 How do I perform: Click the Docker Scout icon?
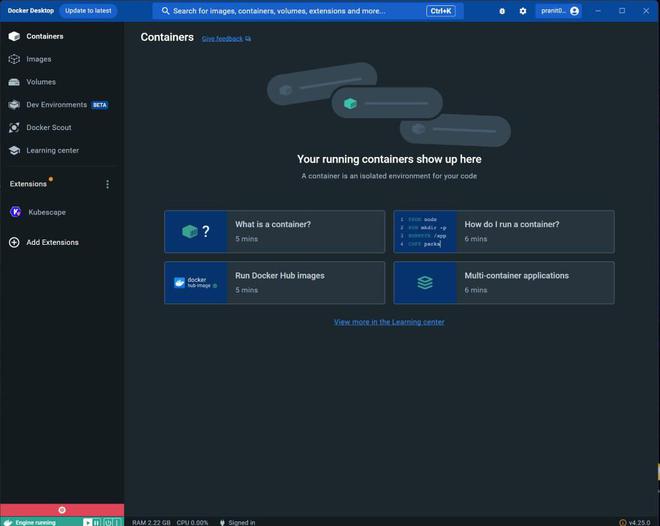(14, 128)
